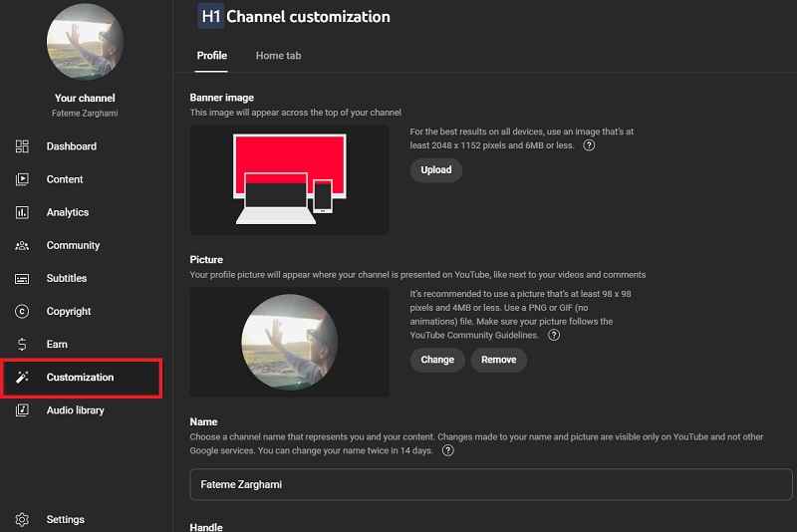The height and width of the screenshot is (532, 797).
Task: Click the Settings gear icon
Action: 22,519
